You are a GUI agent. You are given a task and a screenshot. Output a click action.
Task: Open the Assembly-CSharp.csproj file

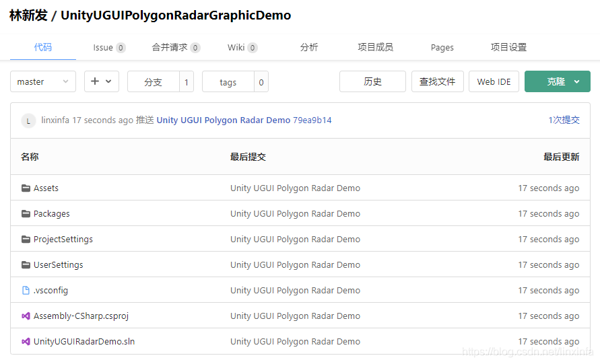pyautogui.click(x=81, y=316)
